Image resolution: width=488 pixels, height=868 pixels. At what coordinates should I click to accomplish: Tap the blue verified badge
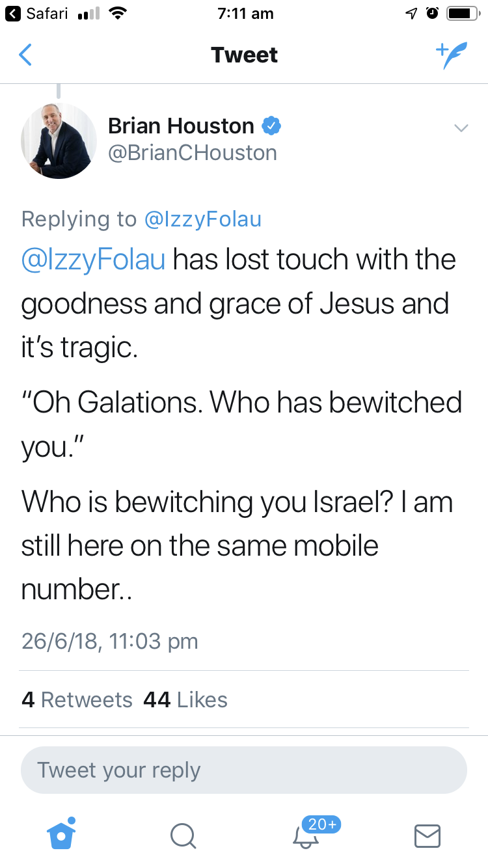[x=271, y=126]
